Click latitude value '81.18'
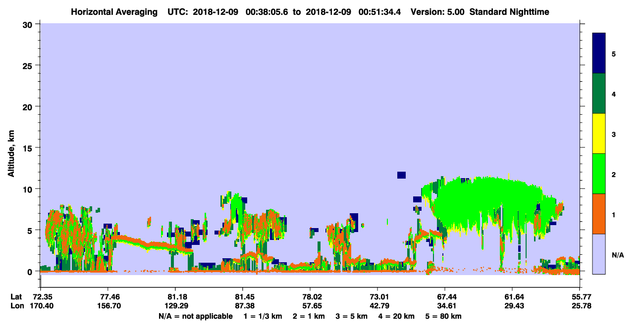 click(x=175, y=297)
